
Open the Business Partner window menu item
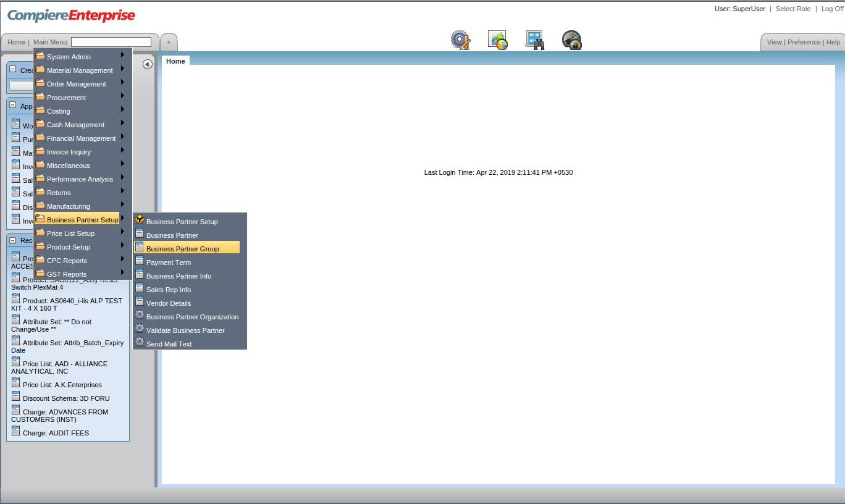coord(172,235)
